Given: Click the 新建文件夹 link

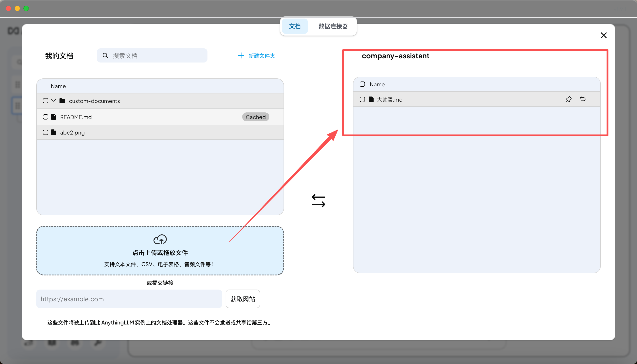Looking at the screenshot, I should pyautogui.click(x=262, y=56).
